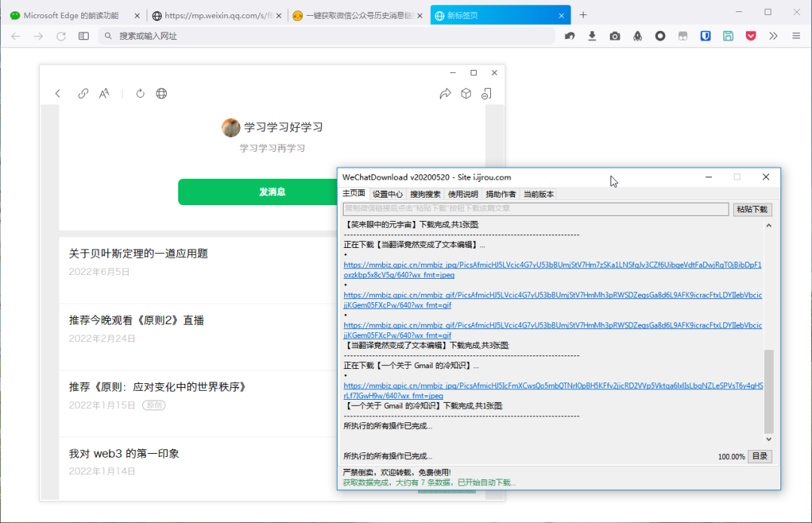Open the first mmbiz_jpg image link
This screenshot has width=812, height=523.
pyautogui.click(x=553, y=270)
